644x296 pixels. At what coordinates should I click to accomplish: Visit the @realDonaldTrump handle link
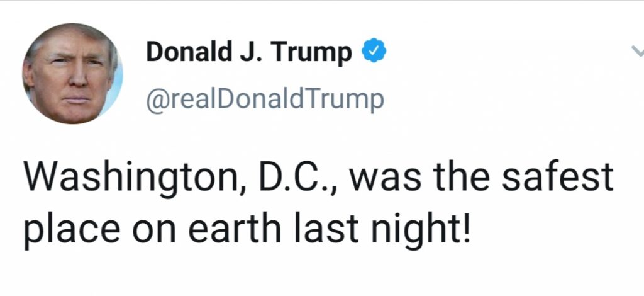pos(264,100)
